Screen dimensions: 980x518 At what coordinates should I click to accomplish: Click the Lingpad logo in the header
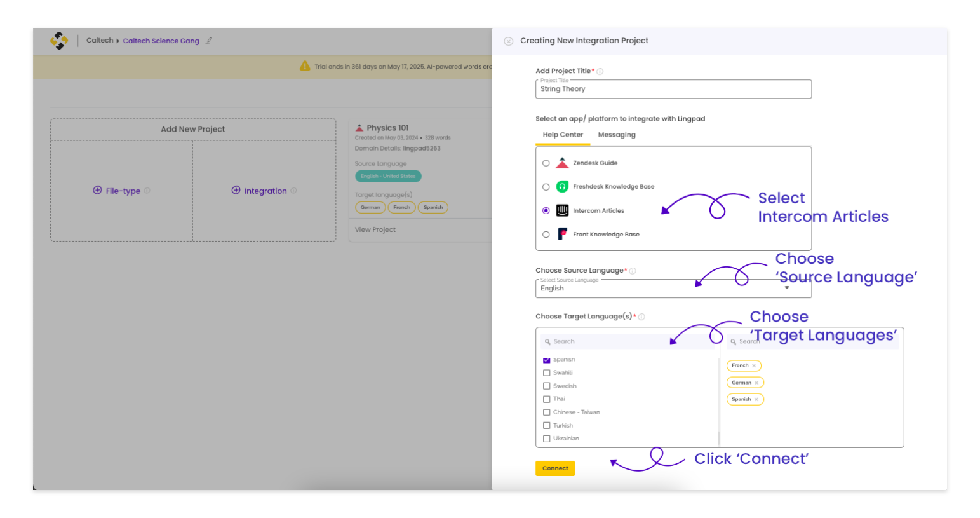59,41
